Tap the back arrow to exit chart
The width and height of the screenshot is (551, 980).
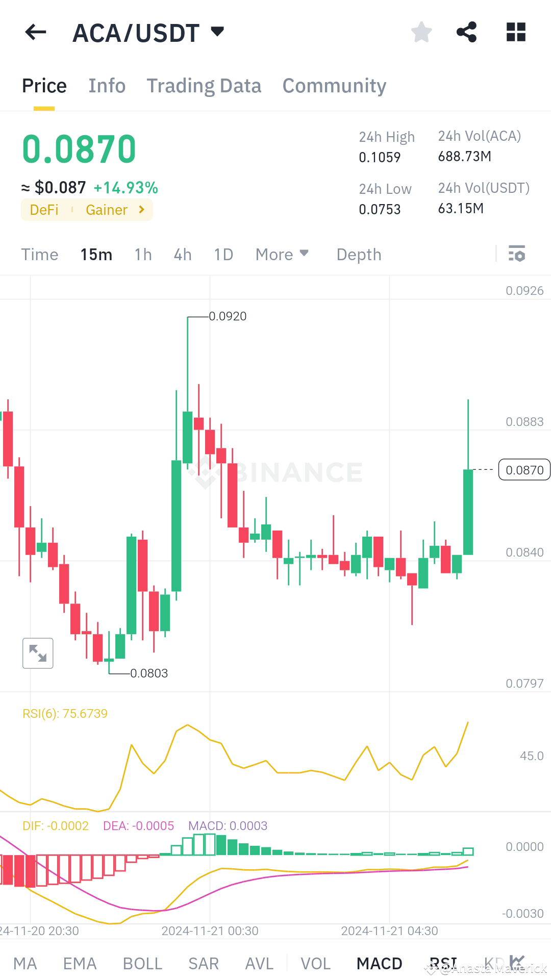(x=35, y=32)
